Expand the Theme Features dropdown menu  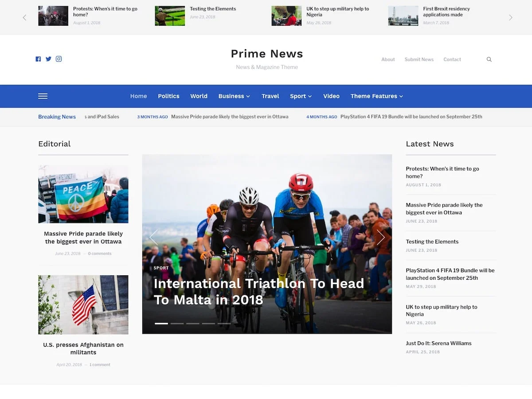377,96
